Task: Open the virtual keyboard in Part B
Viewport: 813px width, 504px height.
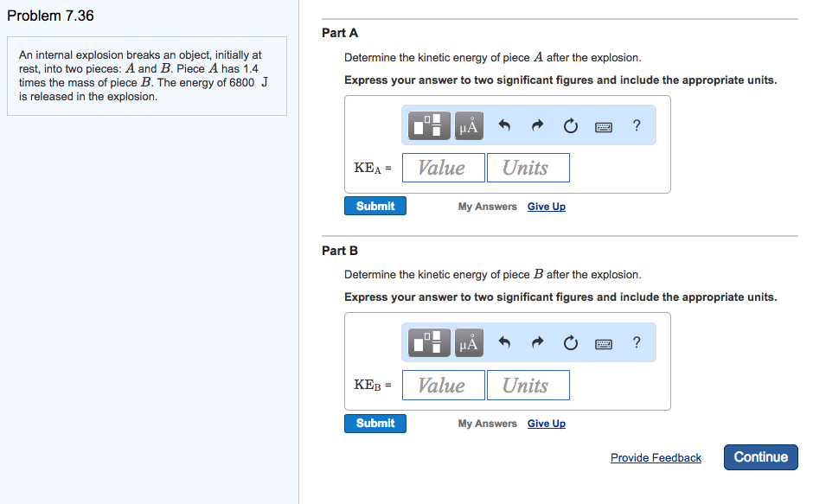Action: (604, 342)
